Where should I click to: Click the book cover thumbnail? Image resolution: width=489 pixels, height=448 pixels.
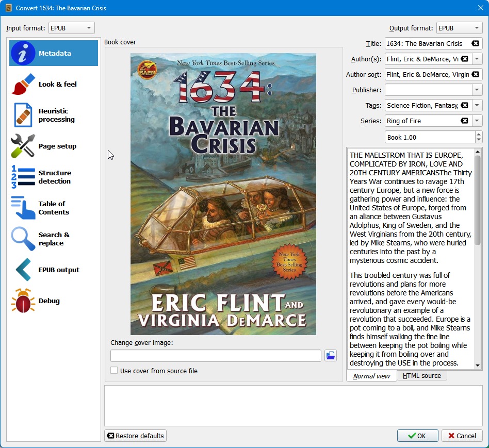[223, 194]
